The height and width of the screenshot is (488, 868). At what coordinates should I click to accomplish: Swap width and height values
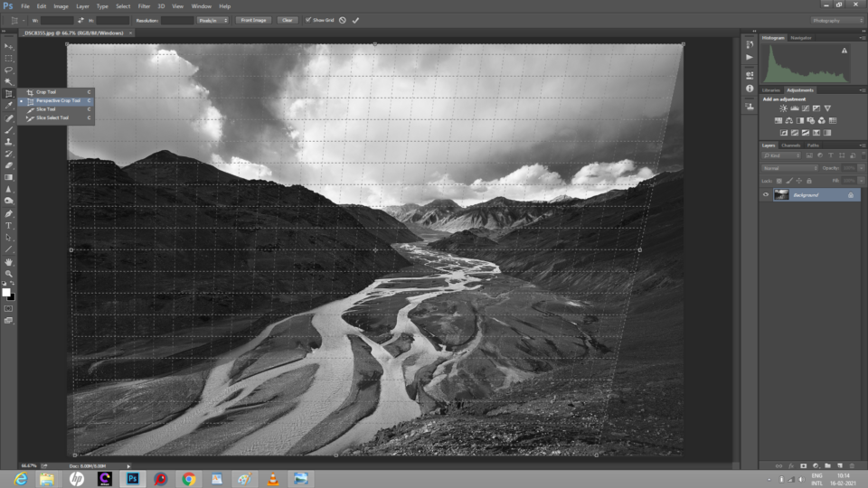pyautogui.click(x=80, y=21)
